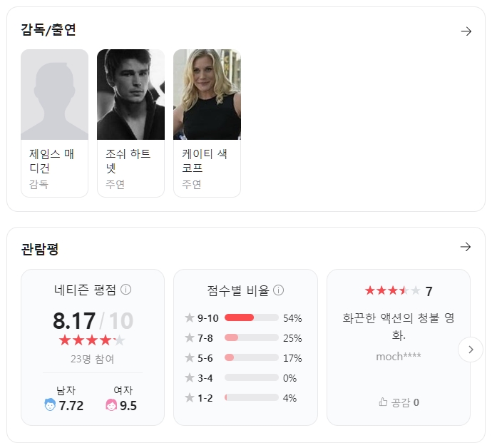Click the thumbs-up 공감 icon

coord(383,402)
